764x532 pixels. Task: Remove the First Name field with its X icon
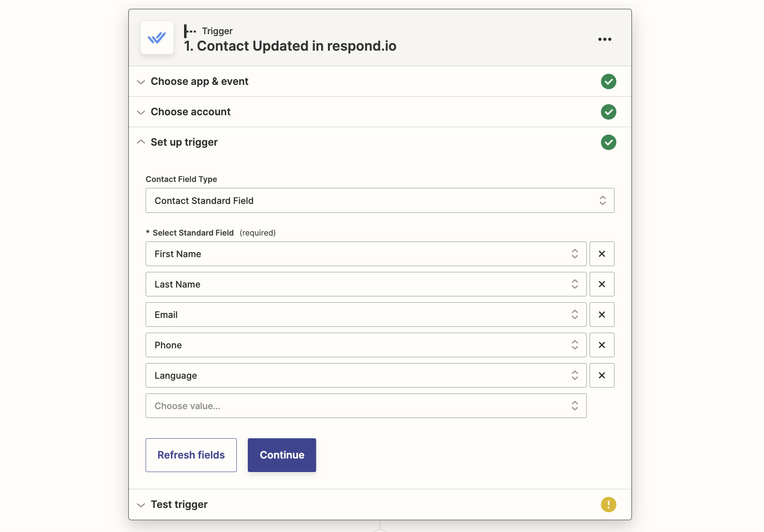click(x=602, y=254)
